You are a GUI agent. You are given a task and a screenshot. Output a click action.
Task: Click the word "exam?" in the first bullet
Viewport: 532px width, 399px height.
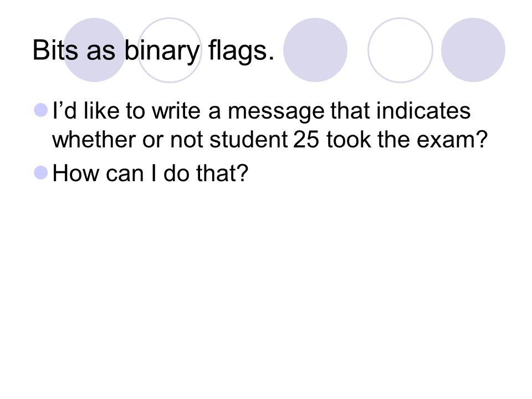(452, 140)
